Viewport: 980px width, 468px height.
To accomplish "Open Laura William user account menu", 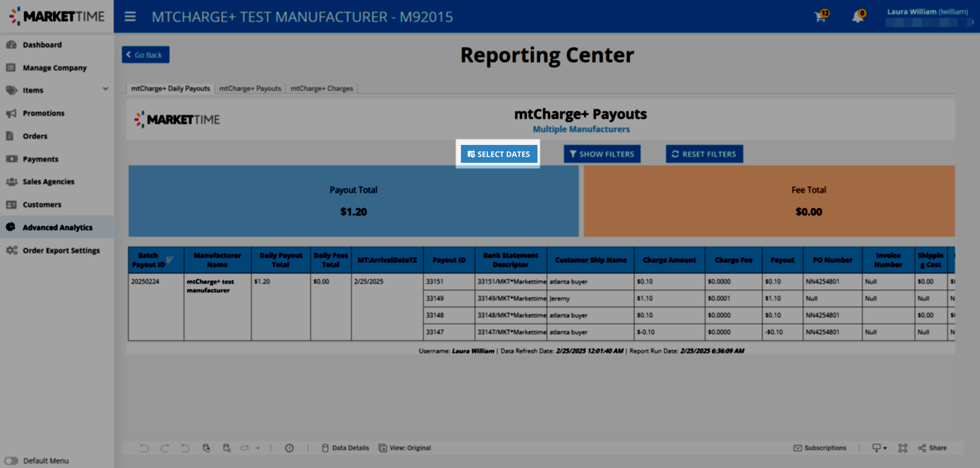I will click(x=927, y=17).
